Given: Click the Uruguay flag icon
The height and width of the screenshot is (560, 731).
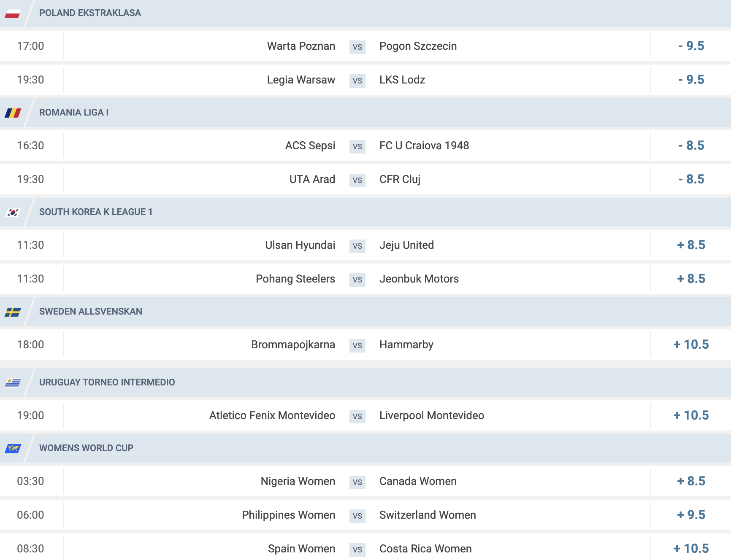Looking at the screenshot, I should click(x=13, y=383).
